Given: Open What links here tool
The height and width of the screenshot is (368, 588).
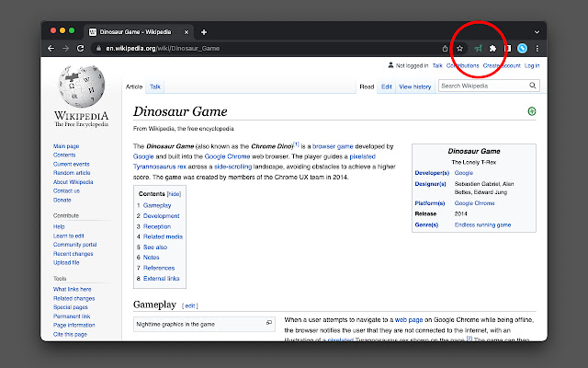Looking at the screenshot, I should [x=72, y=289].
